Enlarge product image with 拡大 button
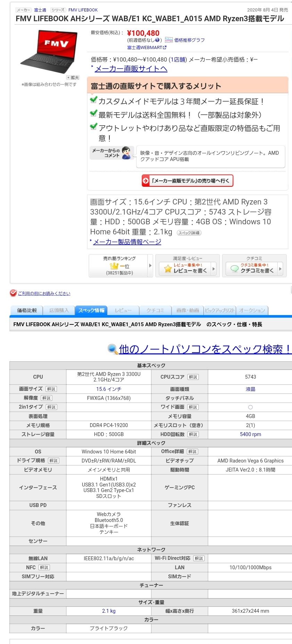The height and width of the screenshot is (644, 292). pos(73,78)
